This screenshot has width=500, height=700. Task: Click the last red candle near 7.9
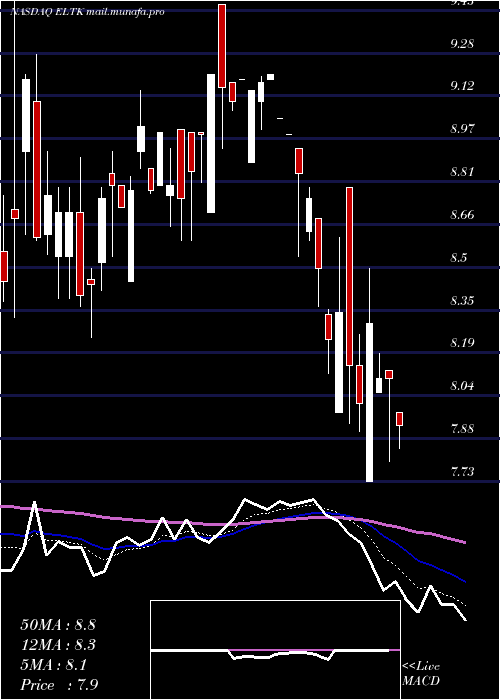pos(400,419)
